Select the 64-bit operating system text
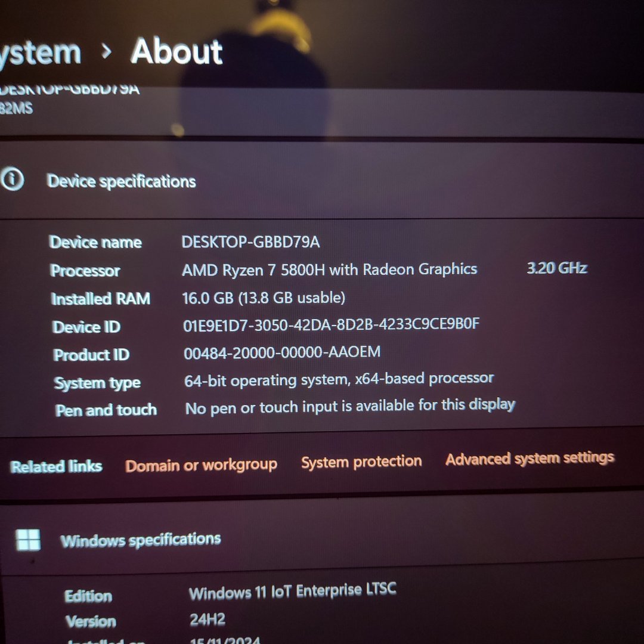Screen dimensions: 644x644 pyautogui.click(x=339, y=379)
